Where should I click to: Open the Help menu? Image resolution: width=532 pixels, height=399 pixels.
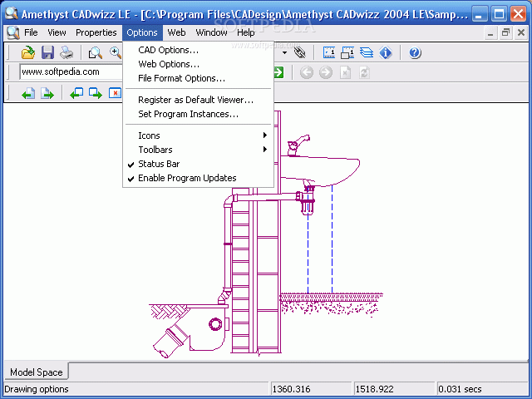coord(246,32)
